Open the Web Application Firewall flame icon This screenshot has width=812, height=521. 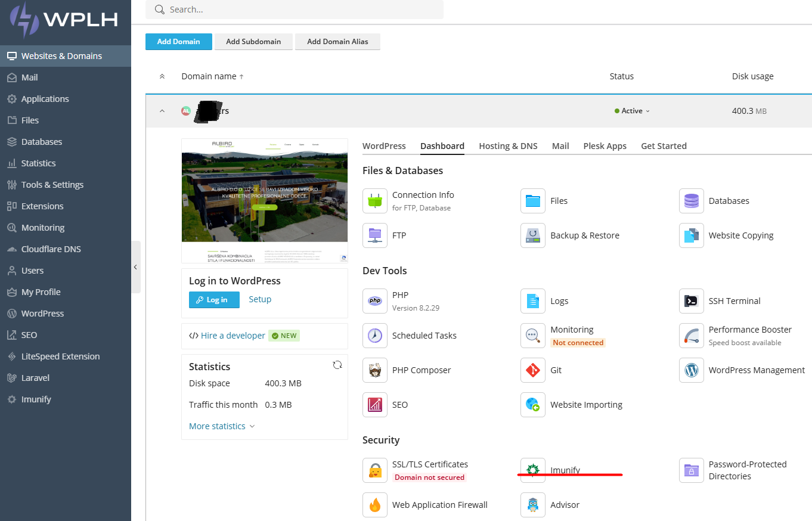(x=375, y=505)
